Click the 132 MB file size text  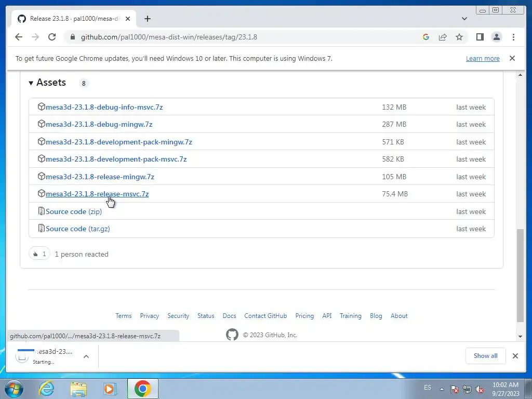click(394, 107)
